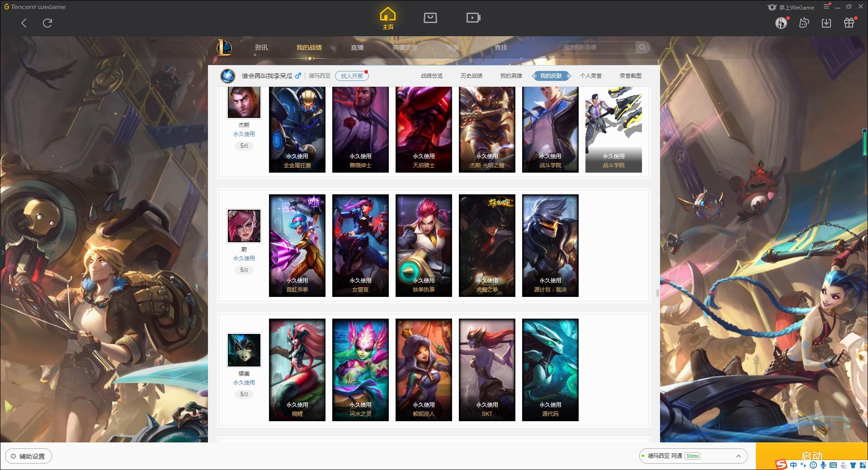Open the 铁拳执事 skin card

point(424,245)
